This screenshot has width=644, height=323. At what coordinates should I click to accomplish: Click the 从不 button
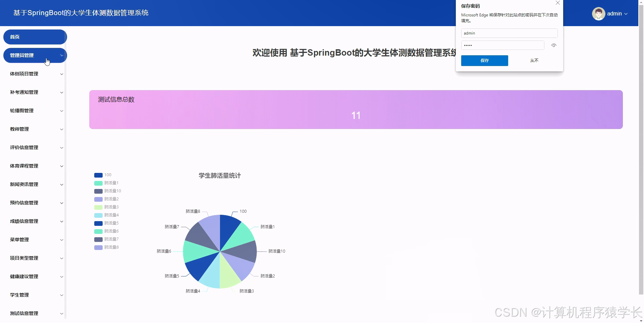pyautogui.click(x=534, y=61)
